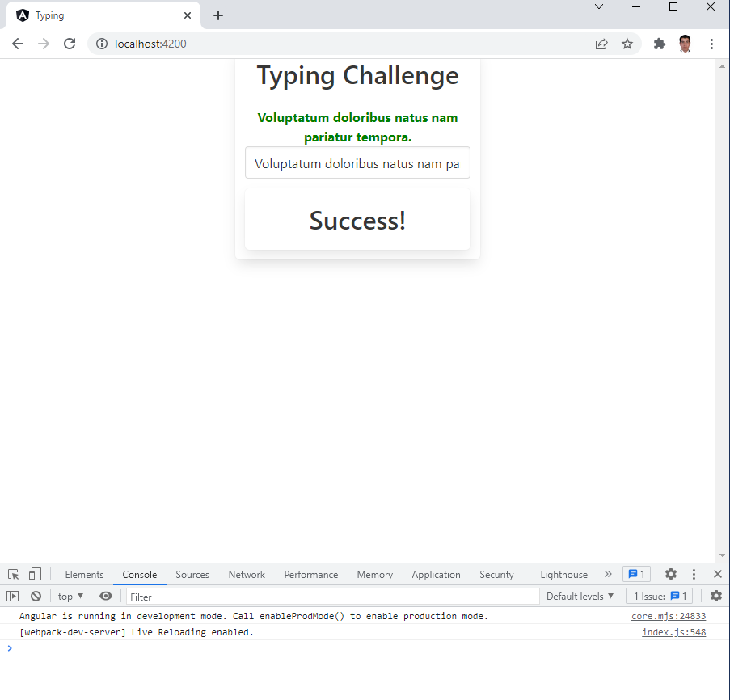
Task: Switch to the Elements tab
Action: pyautogui.click(x=84, y=574)
